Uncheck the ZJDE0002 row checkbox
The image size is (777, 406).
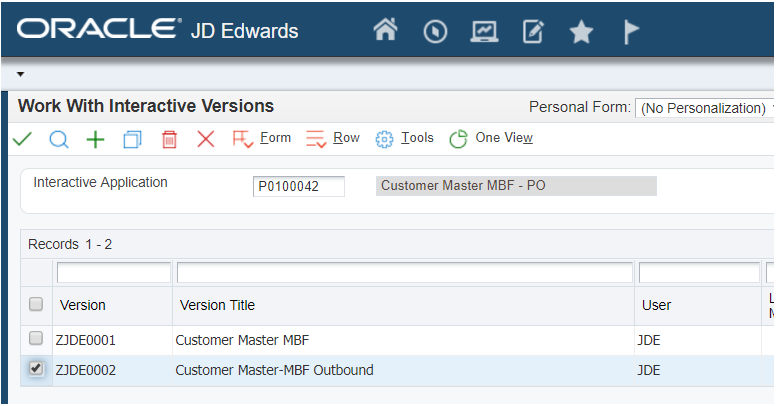pyautogui.click(x=36, y=368)
